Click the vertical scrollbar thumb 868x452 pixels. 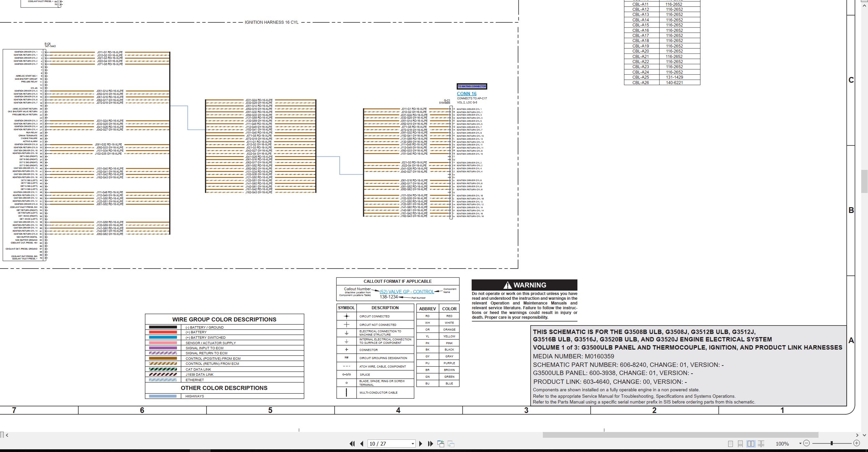(864, 181)
